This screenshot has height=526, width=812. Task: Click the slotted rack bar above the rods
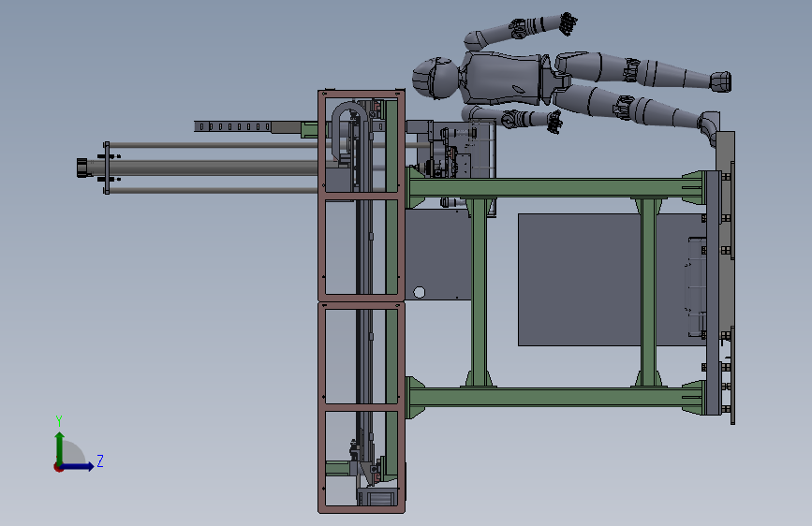(232, 126)
